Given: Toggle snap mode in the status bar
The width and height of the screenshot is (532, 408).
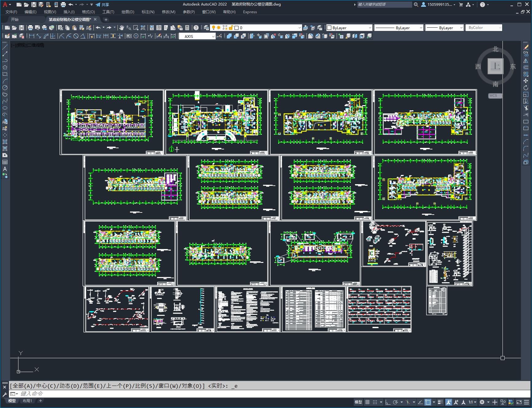Looking at the screenshot, I should pyautogui.click(x=375, y=402).
